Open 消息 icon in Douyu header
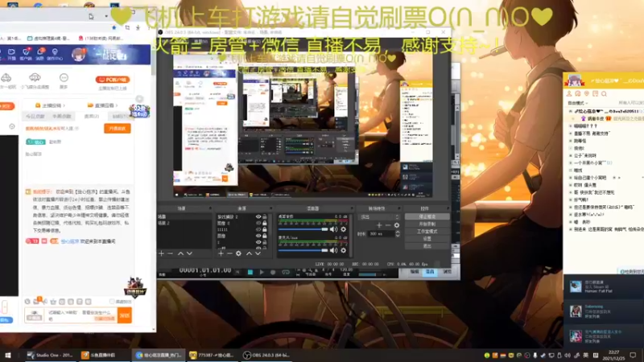Image resolution: width=644 pixels, height=362 pixels. click(x=40, y=54)
